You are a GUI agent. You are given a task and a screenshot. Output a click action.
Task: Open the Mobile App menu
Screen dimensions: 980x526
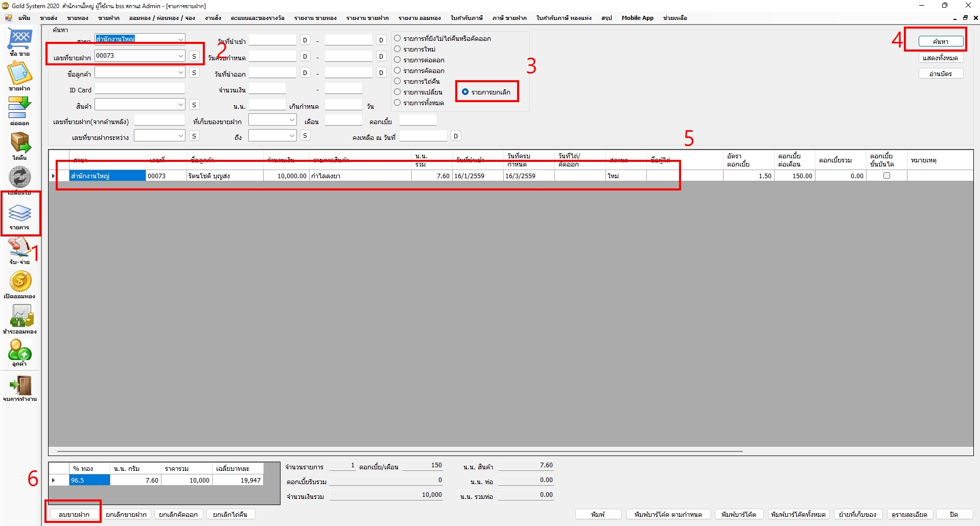[637, 18]
